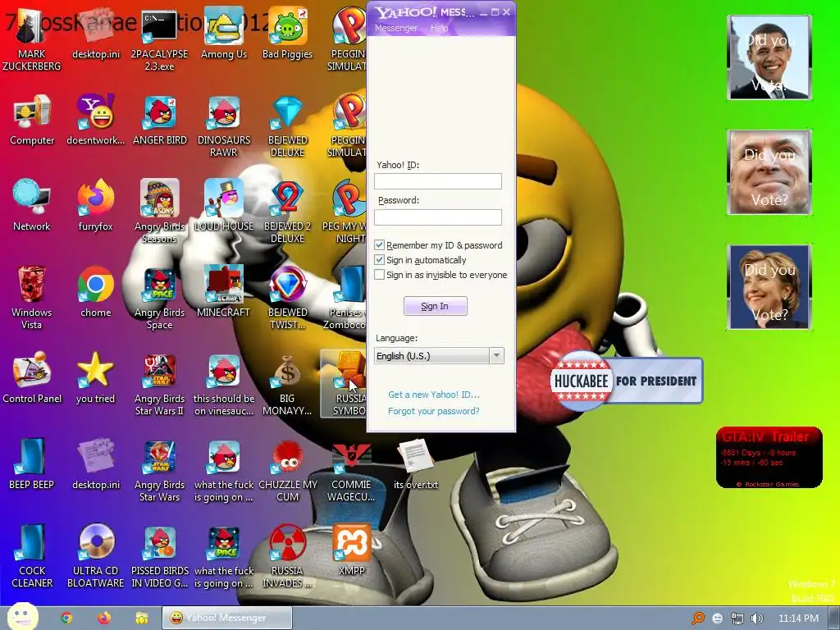Click Get a new Yahoo! ID link
Screen dimensions: 840x630
(433, 395)
